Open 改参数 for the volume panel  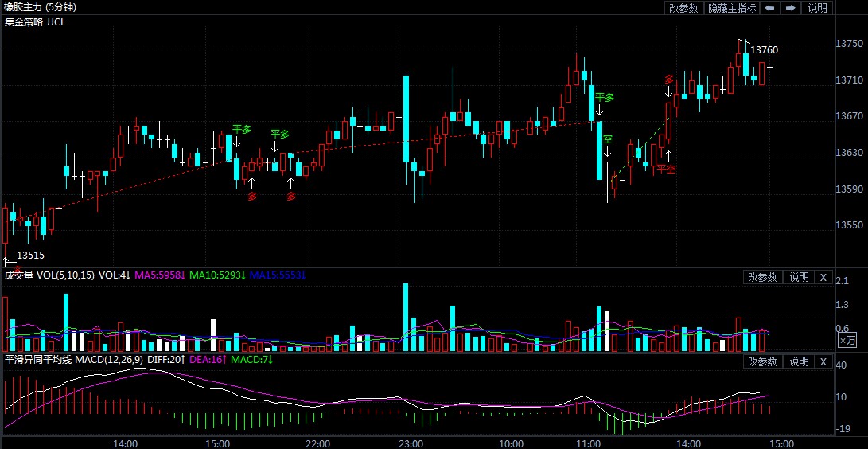pos(761,277)
